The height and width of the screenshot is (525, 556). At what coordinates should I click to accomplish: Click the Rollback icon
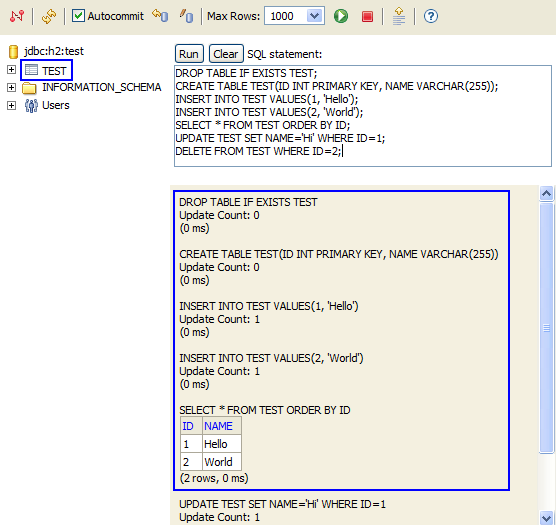click(x=160, y=16)
